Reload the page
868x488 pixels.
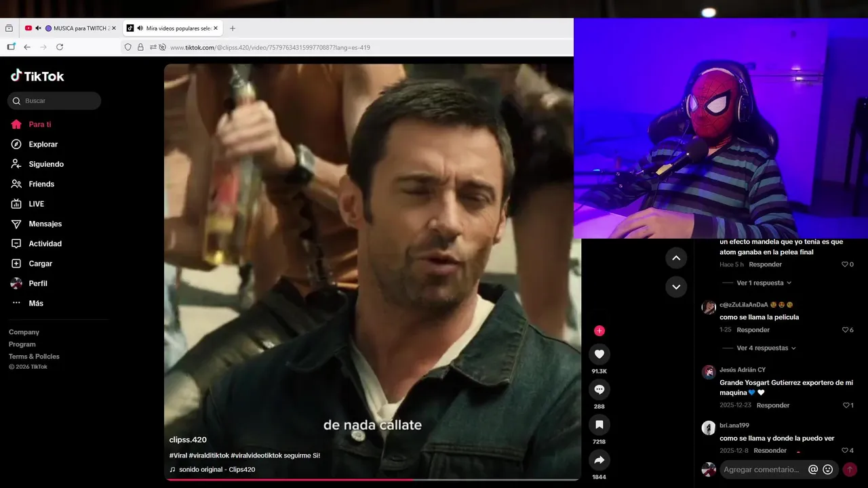[60, 47]
